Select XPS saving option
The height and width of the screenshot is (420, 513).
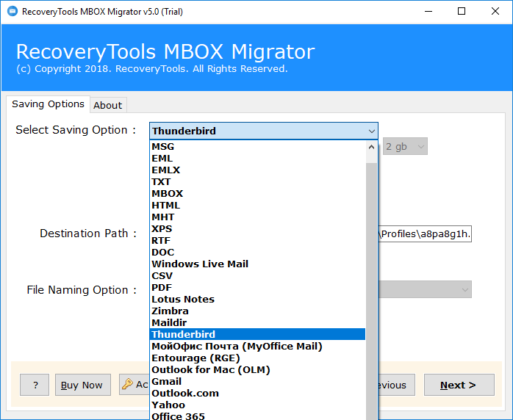point(257,229)
